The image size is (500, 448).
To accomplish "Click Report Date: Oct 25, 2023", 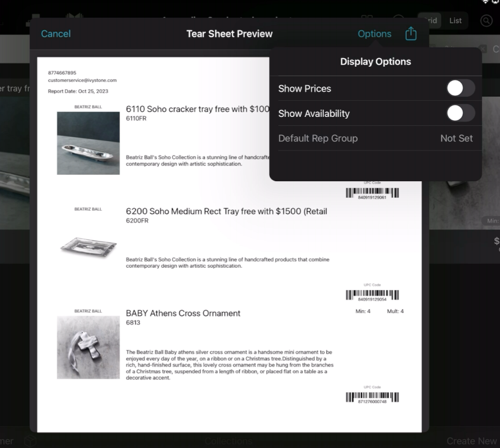I will pos(78,91).
